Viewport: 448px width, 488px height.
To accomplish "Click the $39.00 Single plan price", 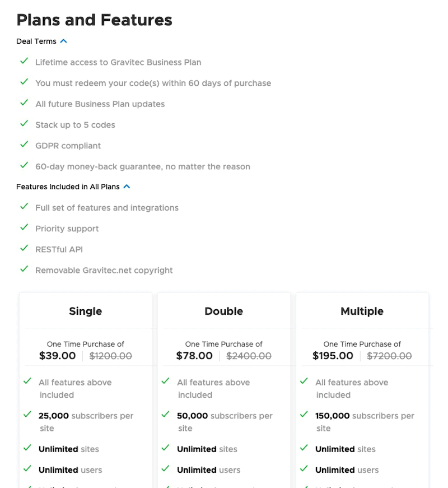I will point(58,356).
